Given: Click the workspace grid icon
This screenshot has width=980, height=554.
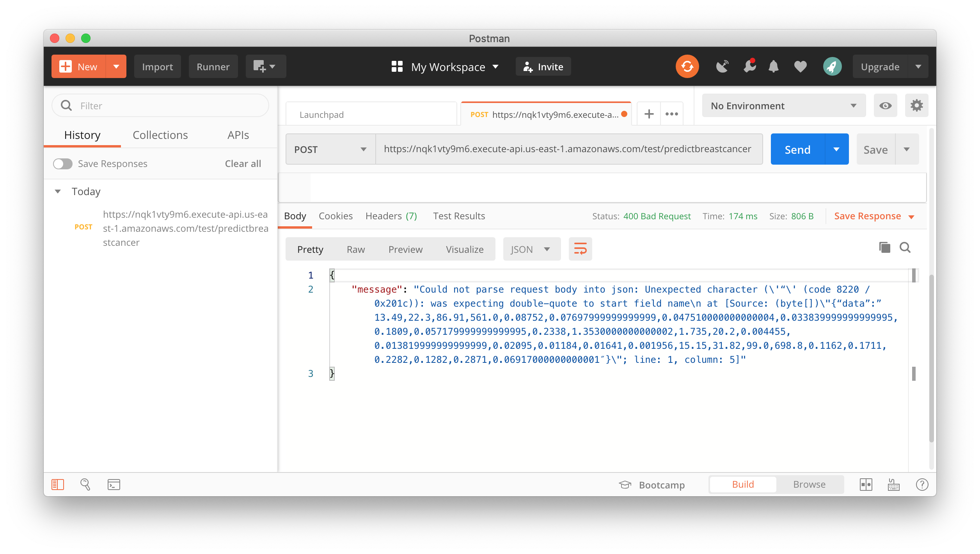Looking at the screenshot, I should [397, 66].
